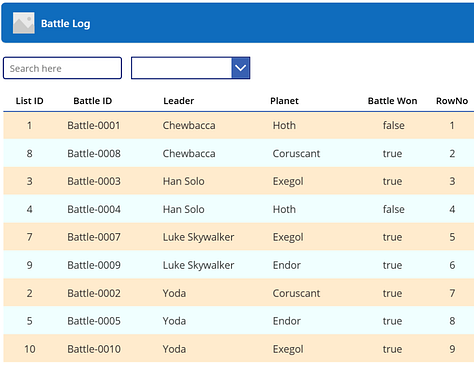Click the Planet column header
This screenshot has height=365, width=474.
coord(284,101)
